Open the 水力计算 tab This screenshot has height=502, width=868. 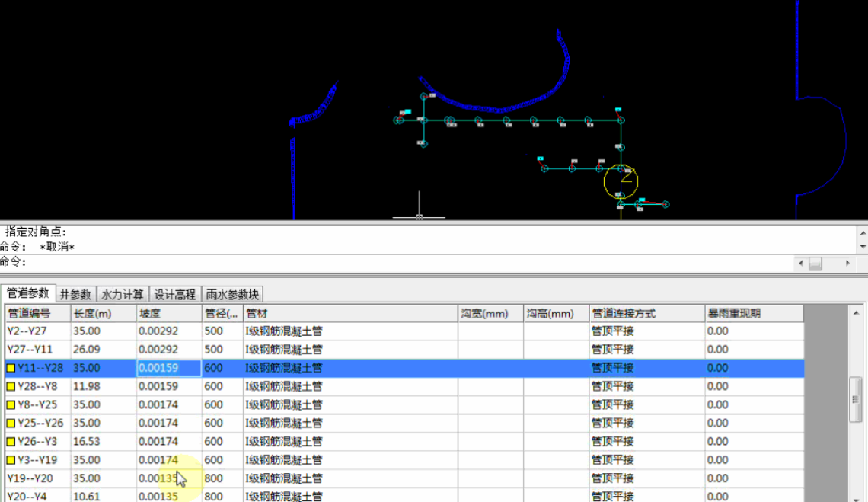[x=123, y=294]
